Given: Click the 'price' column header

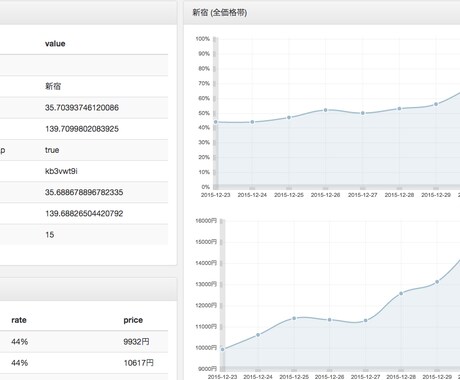Looking at the screenshot, I should coord(133,320).
